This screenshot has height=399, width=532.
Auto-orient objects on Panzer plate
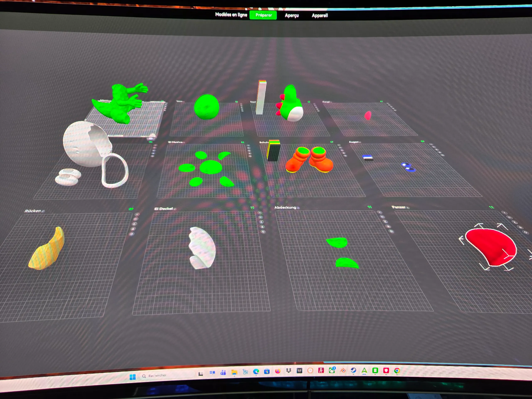[x=510, y=217]
